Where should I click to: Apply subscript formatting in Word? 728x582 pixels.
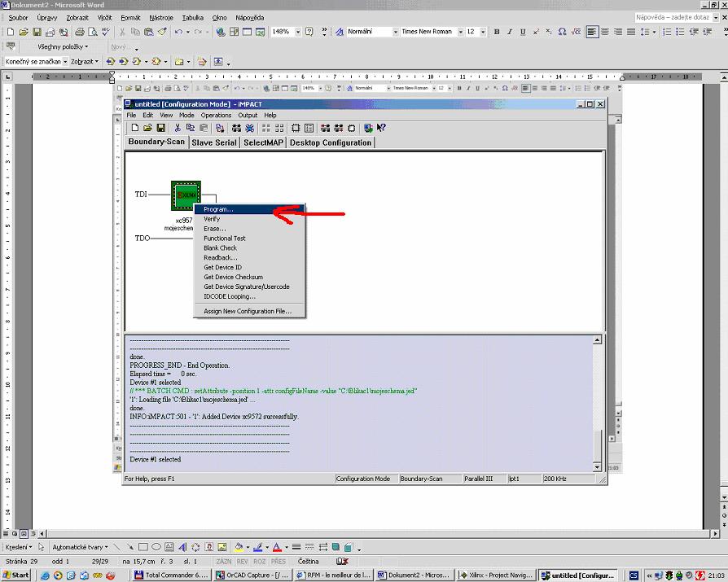click(x=548, y=32)
